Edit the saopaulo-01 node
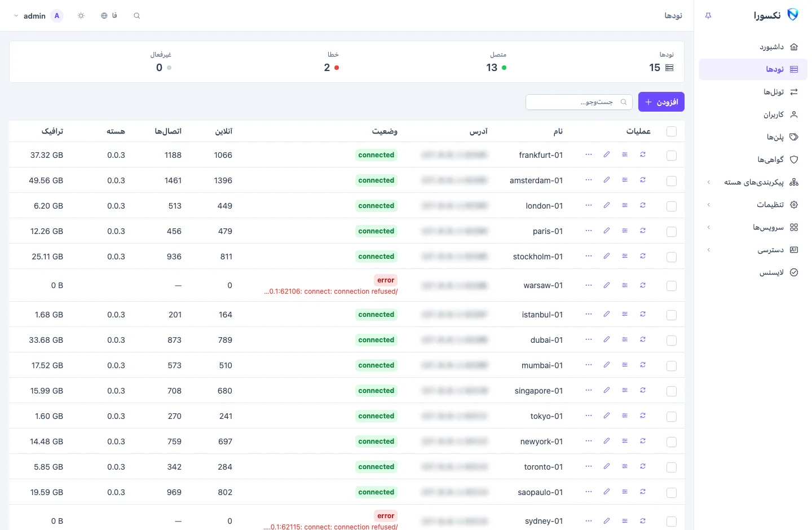Screen dimensions: 812x530 607,492
